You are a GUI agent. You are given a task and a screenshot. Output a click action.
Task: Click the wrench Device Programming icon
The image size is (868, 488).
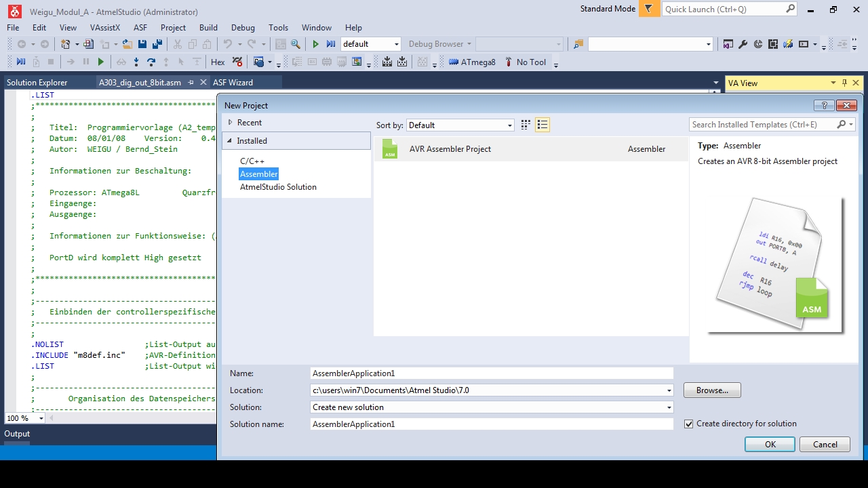click(743, 44)
